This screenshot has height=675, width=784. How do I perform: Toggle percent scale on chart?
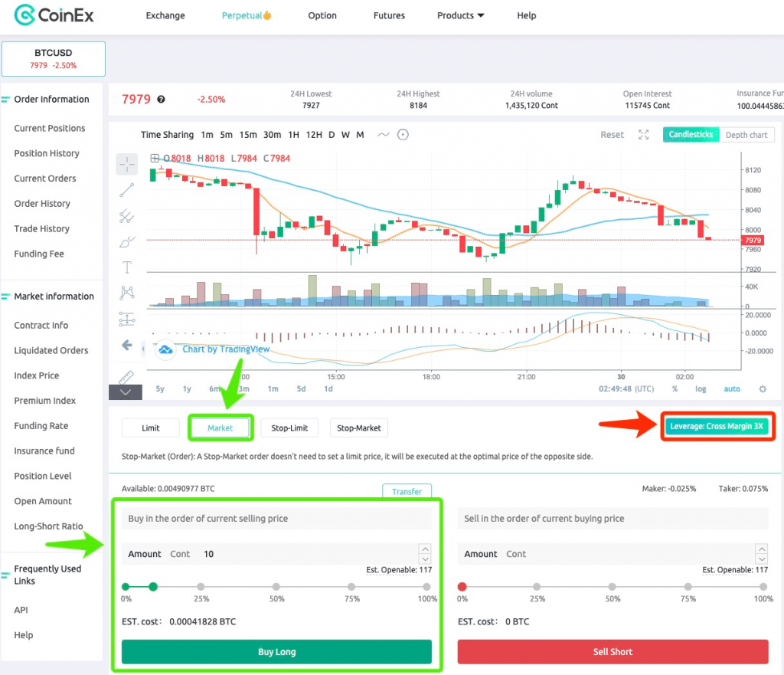(675, 388)
